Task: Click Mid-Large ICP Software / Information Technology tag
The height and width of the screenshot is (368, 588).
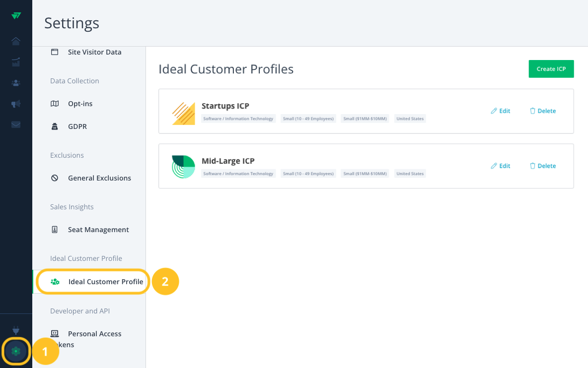Action: (x=238, y=174)
